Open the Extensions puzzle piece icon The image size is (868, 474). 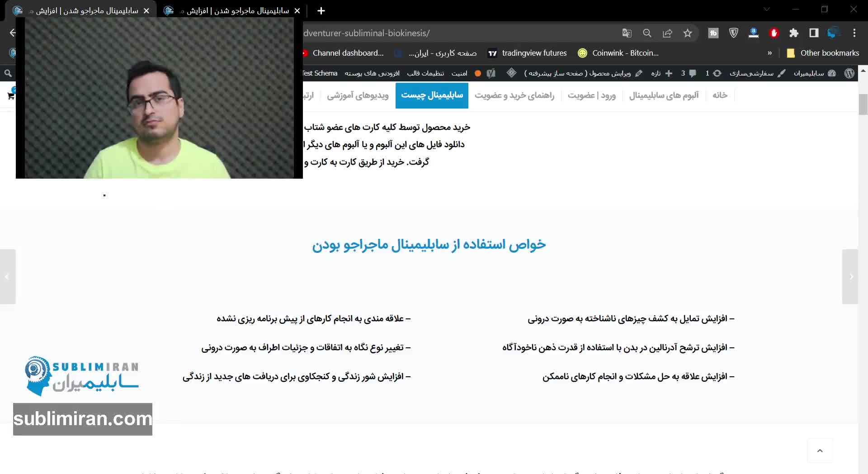pyautogui.click(x=794, y=33)
